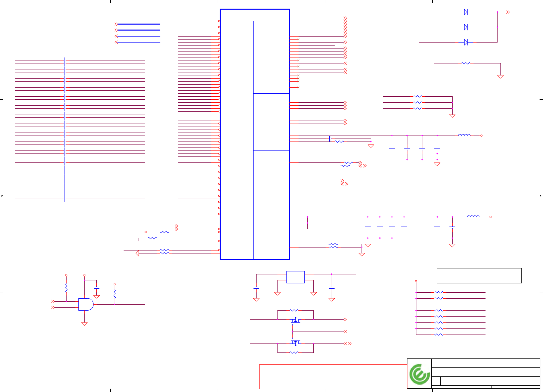Click the resistor connected to AND gate output
This screenshot has width=543, height=392.
115,294
